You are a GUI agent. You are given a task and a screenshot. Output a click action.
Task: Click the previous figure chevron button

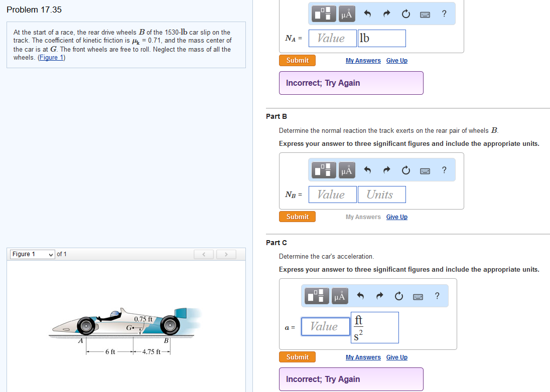coord(203,254)
